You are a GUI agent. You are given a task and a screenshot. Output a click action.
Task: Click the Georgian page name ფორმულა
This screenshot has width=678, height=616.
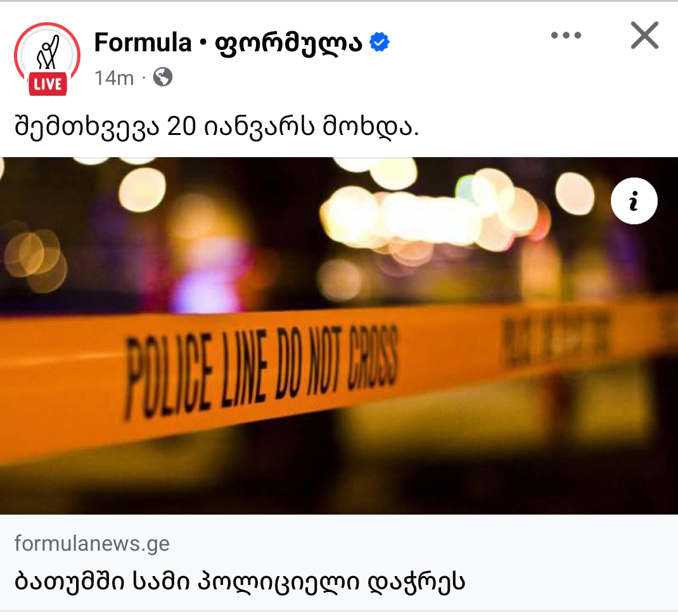288,43
